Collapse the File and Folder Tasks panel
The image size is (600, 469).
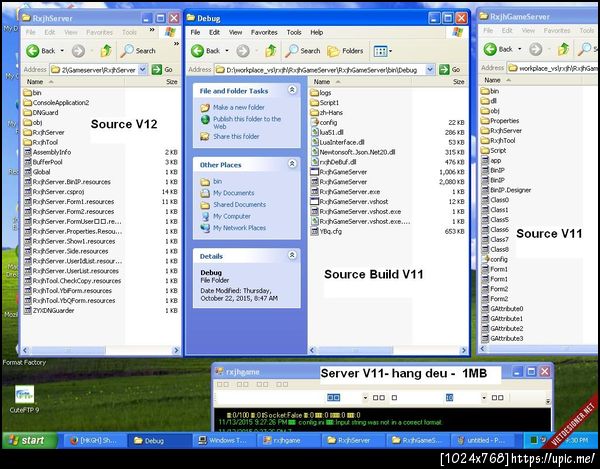[x=292, y=90]
